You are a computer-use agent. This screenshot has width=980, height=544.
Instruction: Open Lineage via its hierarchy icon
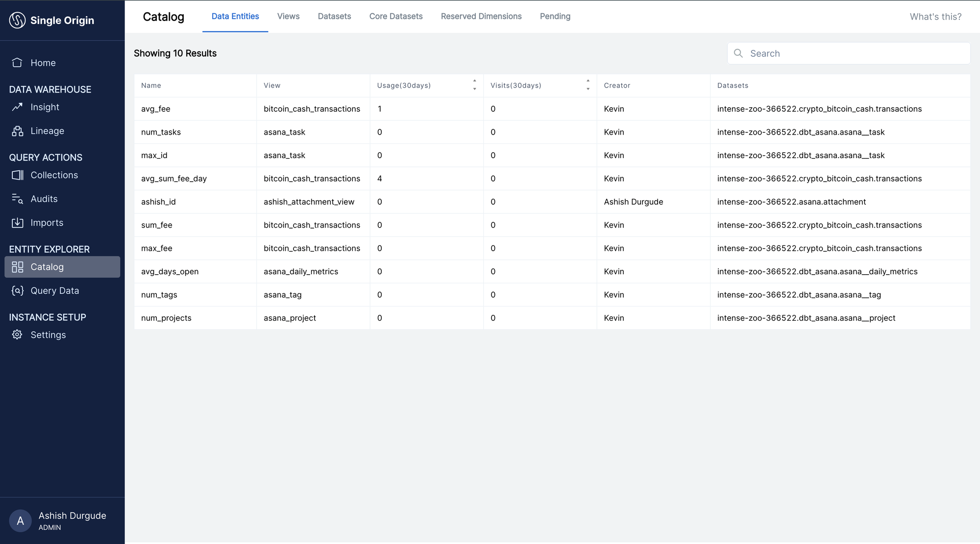tap(17, 131)
